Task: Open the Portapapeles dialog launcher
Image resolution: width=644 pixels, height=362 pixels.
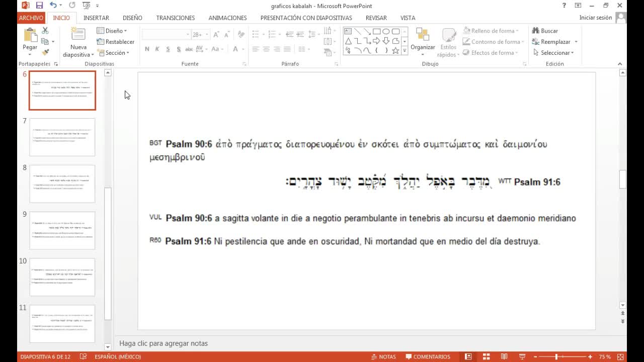Action: point(56,64)
